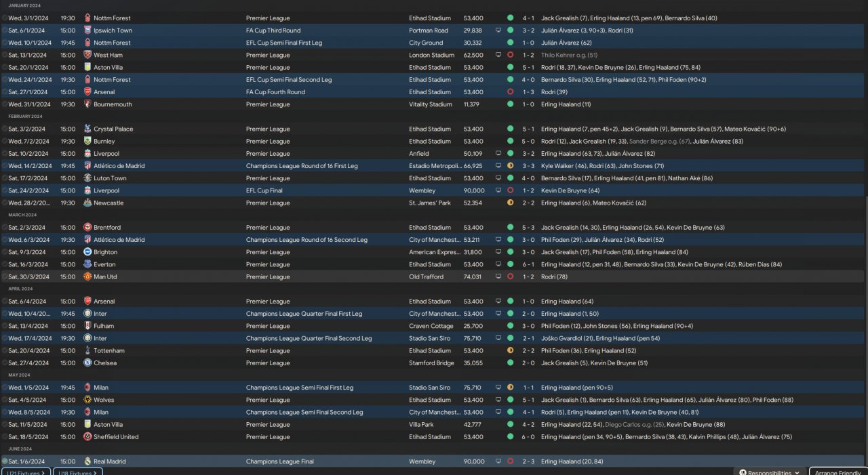The width and height of the screenshot is (868, 475).
Task: Click the TV broadcast icon in Ipswich Town row
Action: coord(498,30)
